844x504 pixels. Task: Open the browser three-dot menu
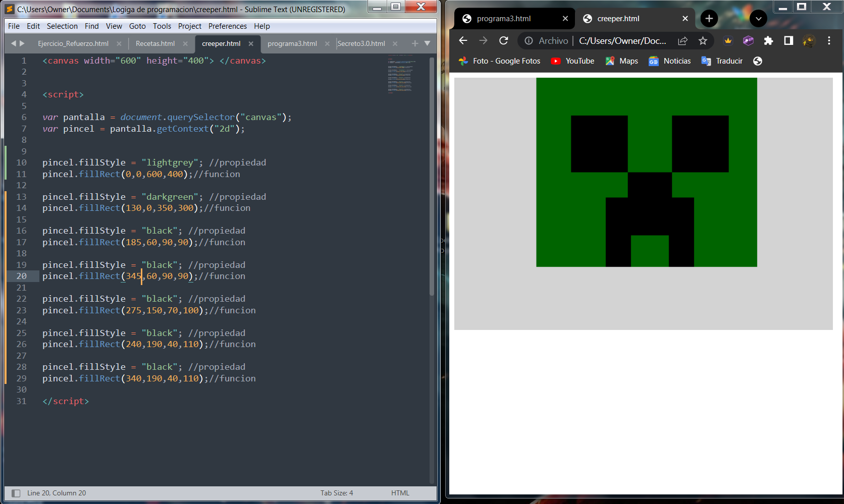(829, 41)
